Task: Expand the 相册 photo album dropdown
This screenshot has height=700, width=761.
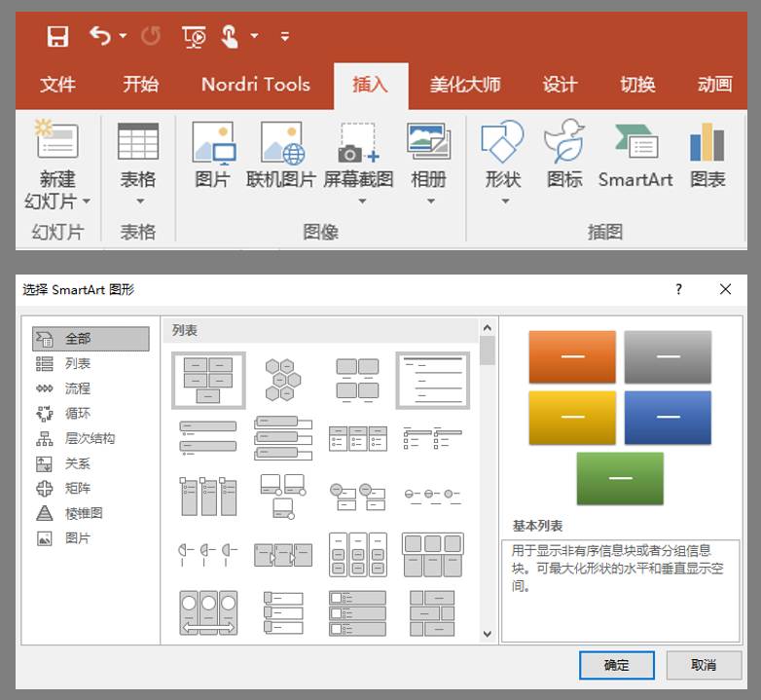Action: coord(429,202)
